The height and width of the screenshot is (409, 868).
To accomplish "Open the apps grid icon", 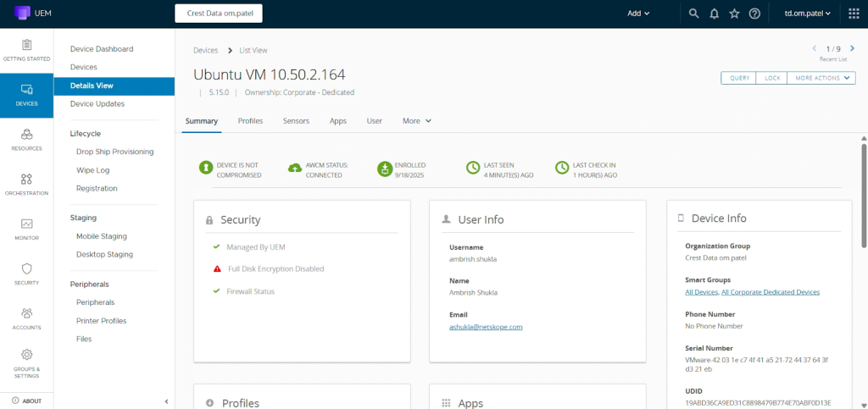I will (854, 14).
